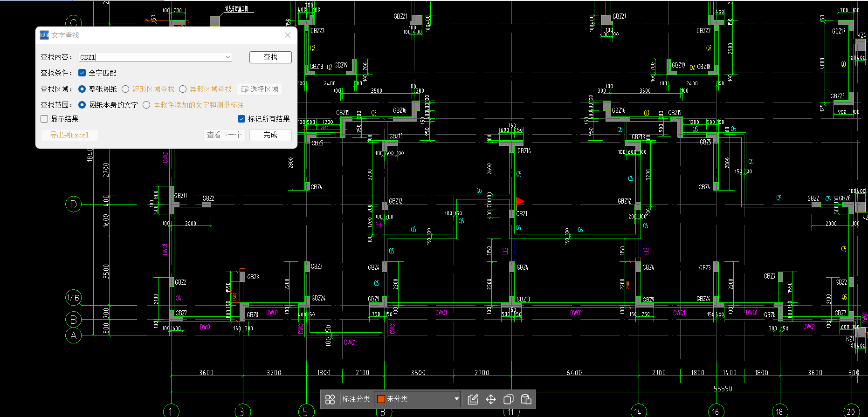Click the 导出到Excel button
The image size is (868, 417).
tap(69, 135)
